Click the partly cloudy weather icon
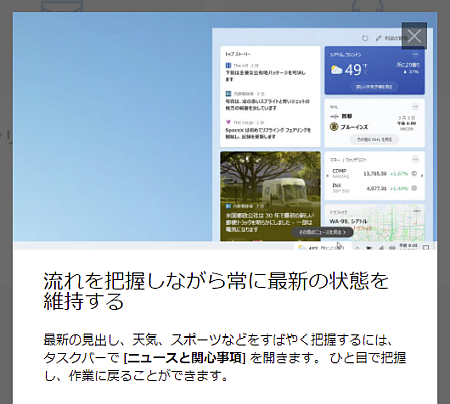Screen dimensions: 450x404 pyautogui.click(x=337, y=70)
